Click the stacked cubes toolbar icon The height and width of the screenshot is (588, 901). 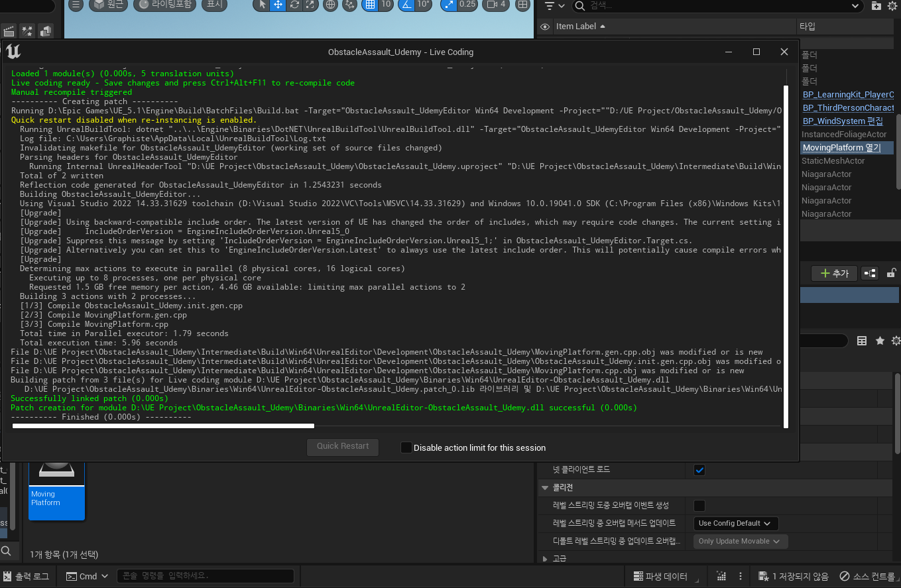click(x=46, y=31)
